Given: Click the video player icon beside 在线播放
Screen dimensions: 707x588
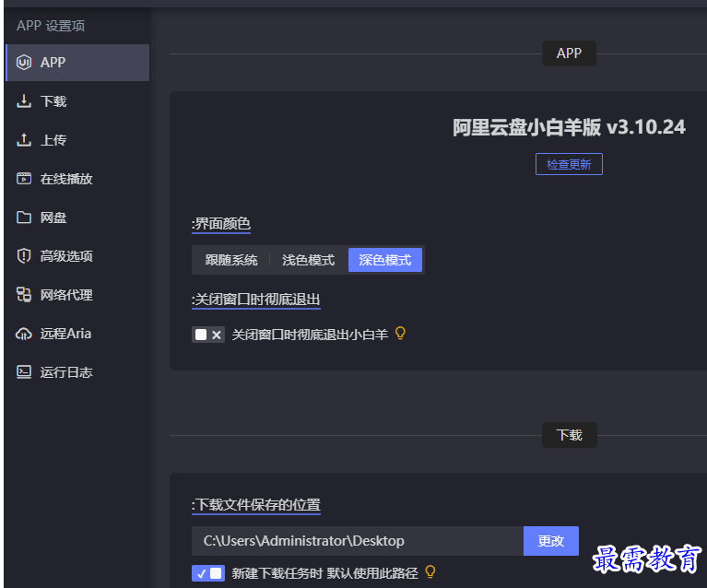Looking at the screenshot, I should click(24, 179).
